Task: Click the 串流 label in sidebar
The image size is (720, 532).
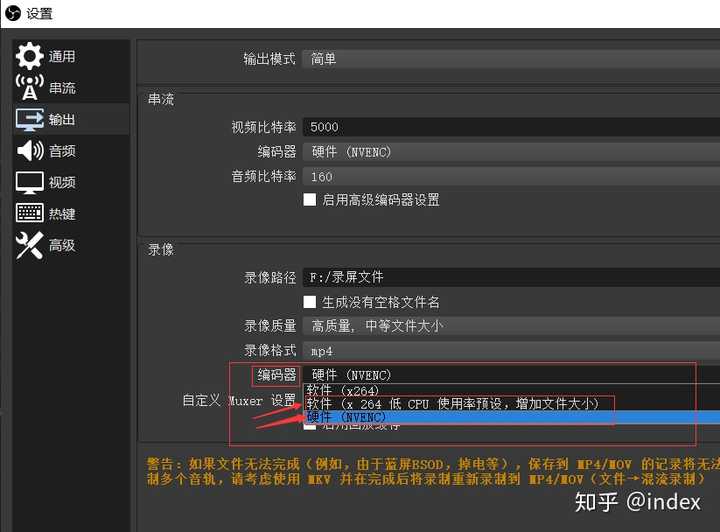Action: pyautogui.click(x=62, y=88)
